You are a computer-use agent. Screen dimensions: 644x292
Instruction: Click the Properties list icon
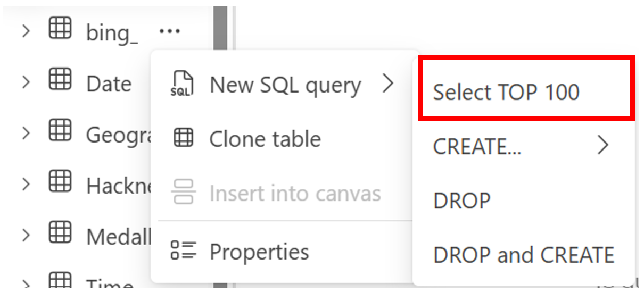click(x=183, y=250)
